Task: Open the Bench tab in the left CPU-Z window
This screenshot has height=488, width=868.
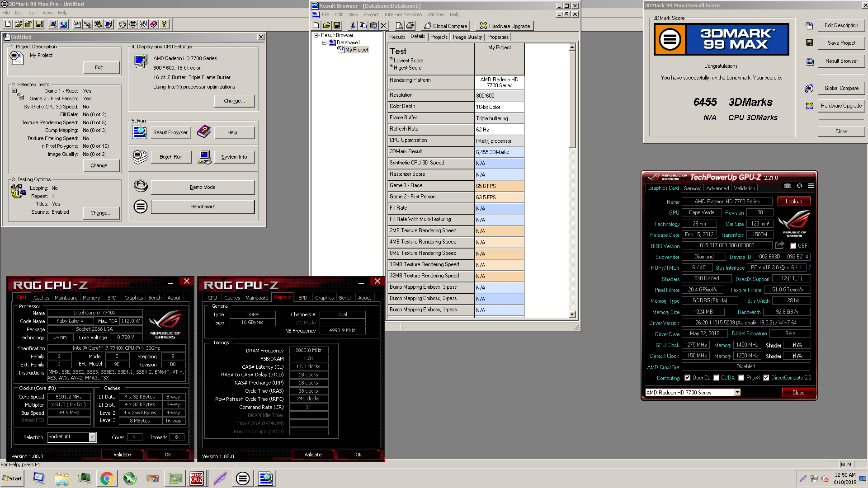Action: [x=155, y=298]
